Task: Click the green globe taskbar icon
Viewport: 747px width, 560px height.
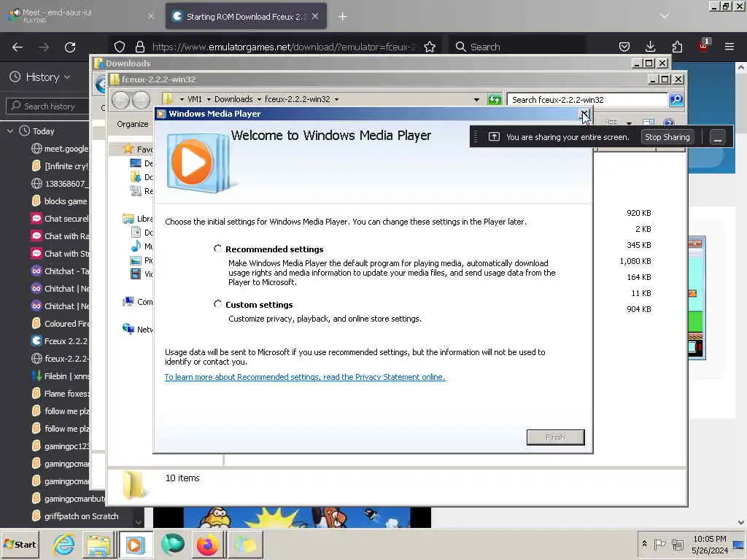Action: pyautogui.click(x=172, y=544)
